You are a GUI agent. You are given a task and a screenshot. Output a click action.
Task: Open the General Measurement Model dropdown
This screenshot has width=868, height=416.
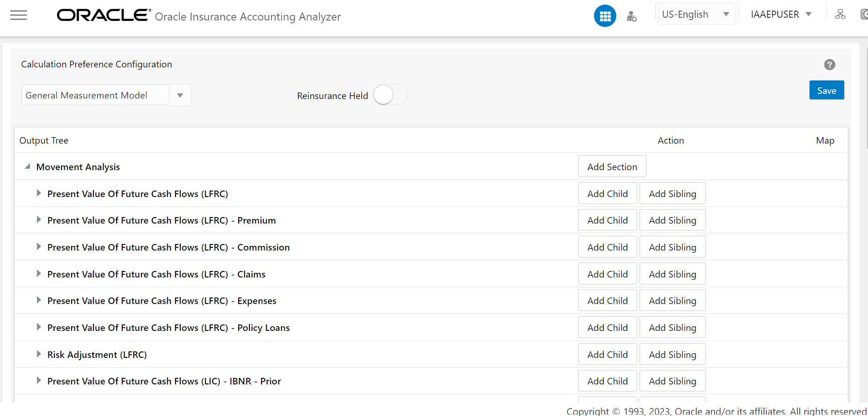pos(180,95)
